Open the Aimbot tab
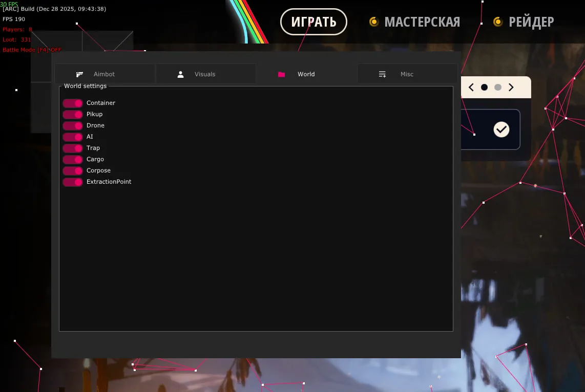 [x=105, y=74]
